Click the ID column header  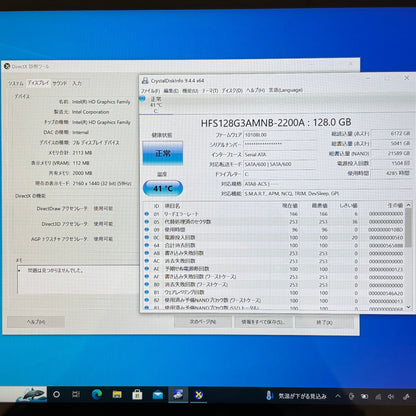pyautogui.click(x=156, y=206)
